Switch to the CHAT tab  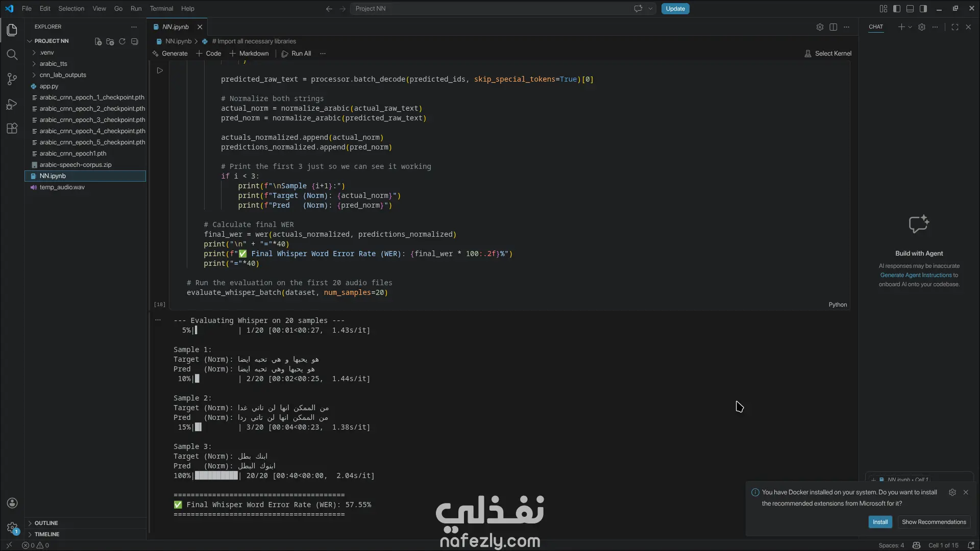point(876,27)
